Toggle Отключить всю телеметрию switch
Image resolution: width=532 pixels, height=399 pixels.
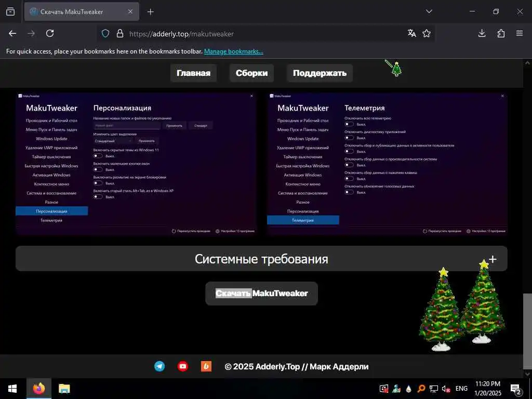pos(349,124)
